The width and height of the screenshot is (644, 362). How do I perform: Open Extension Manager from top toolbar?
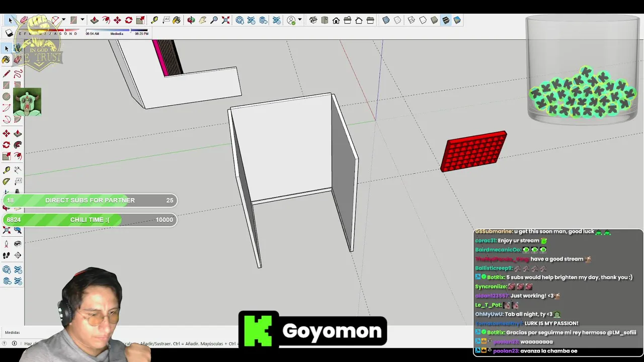click(276, 20)
